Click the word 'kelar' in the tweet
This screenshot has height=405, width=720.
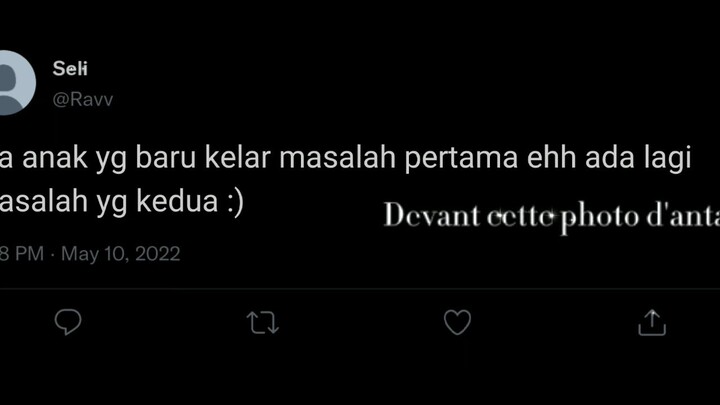click(237, 157)
